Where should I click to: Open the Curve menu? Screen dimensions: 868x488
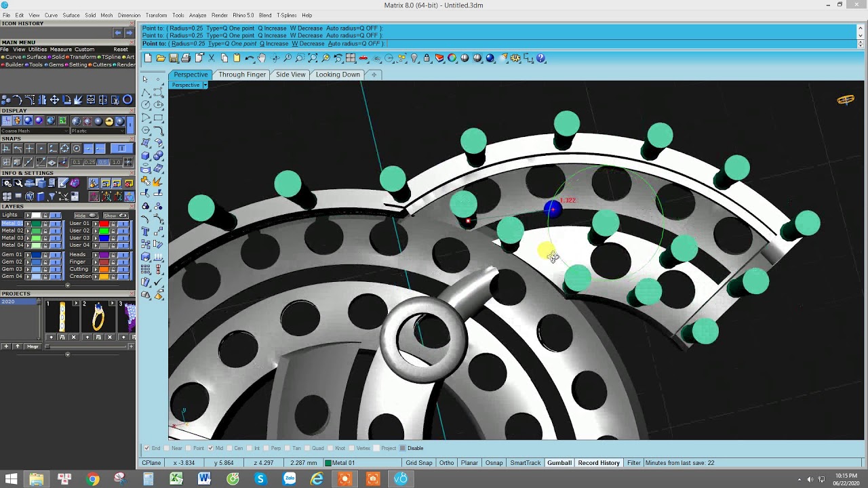51,15
